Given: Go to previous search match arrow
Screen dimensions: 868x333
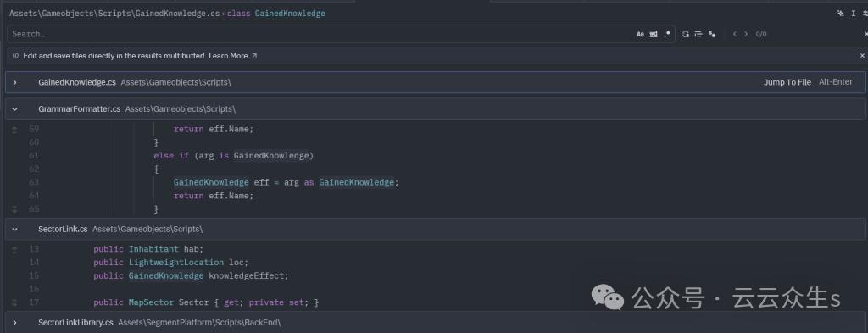Looking at the screenshot, I should click(735, 34).
